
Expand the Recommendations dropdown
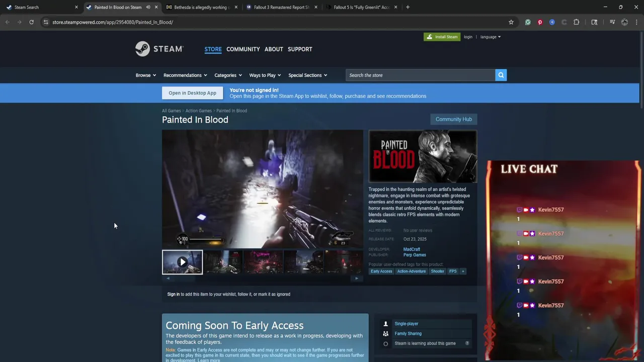click(x=185, y=75)
